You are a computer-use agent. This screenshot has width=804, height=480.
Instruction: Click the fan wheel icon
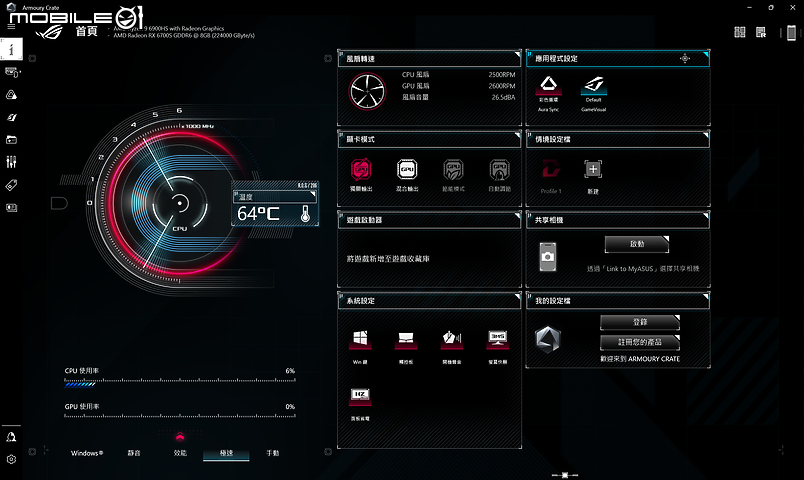point(367,91)
